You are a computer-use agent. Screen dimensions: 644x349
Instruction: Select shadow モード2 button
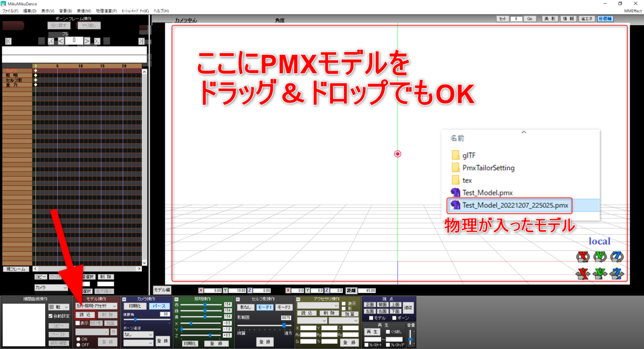coord(284,307)
